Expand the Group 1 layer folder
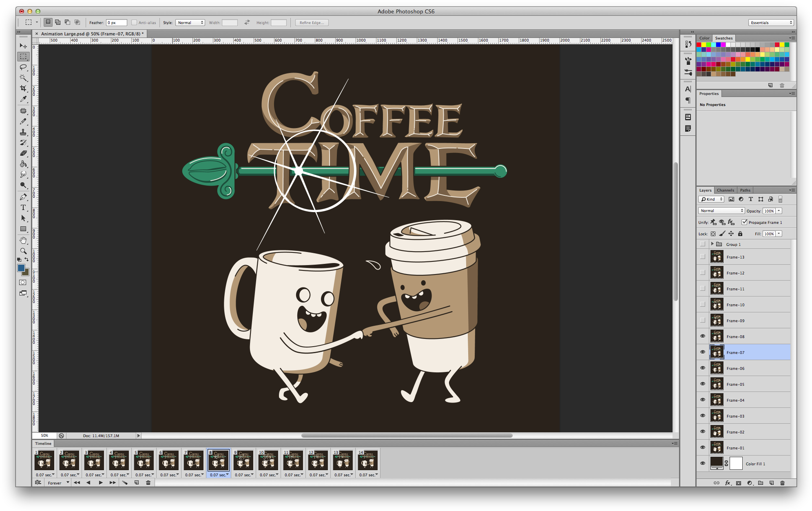 tap(712, 244)
